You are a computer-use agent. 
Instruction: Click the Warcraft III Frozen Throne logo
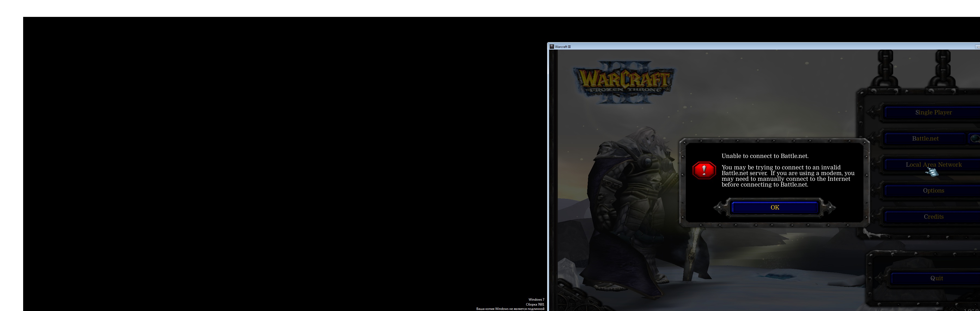(624, 82)
